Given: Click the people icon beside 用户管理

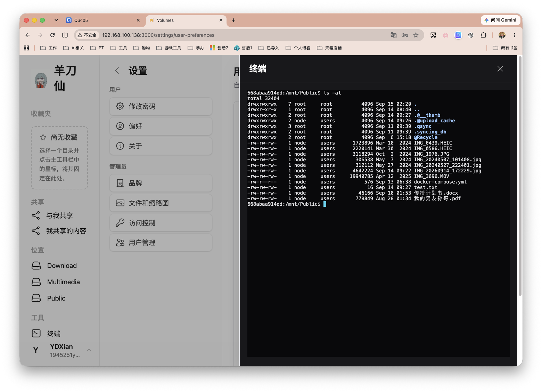Looking at the screenshot, I should coord(120,243).
